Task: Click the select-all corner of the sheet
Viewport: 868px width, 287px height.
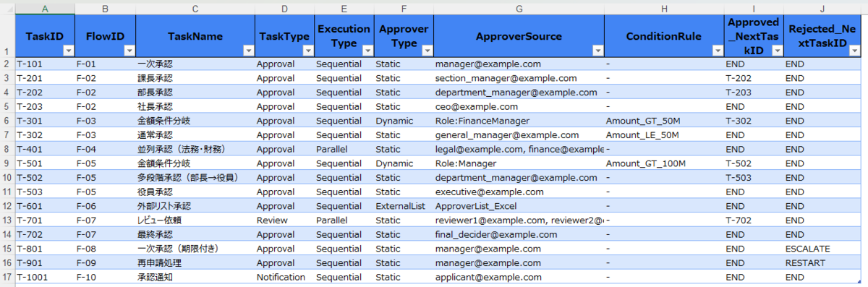Action: (7, 9)
